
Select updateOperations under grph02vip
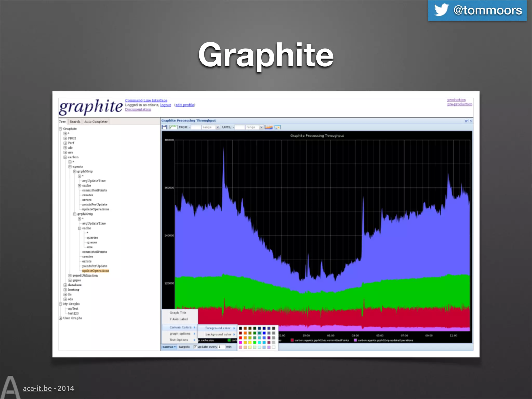tap(96, 271)
